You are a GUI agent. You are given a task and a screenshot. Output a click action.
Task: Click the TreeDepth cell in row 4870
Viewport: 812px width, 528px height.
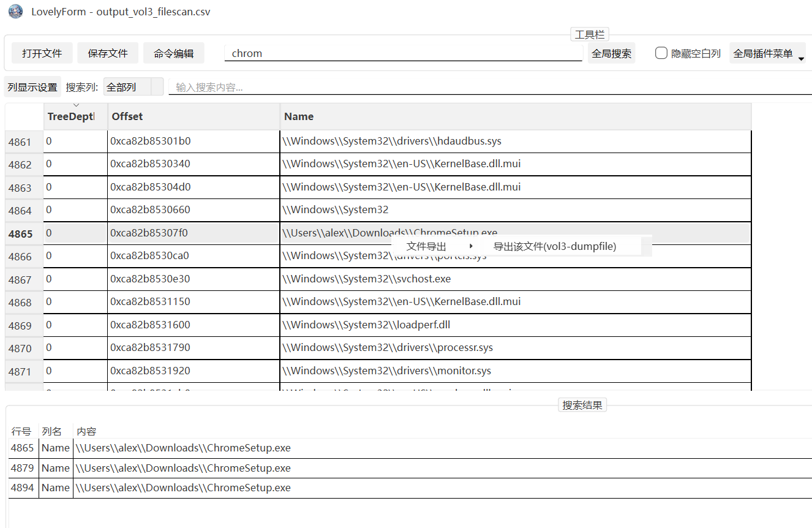[x=75, y=348]
